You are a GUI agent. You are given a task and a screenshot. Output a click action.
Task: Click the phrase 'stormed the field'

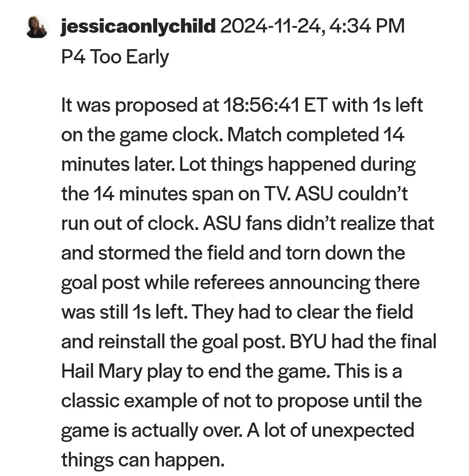coord(171,253)
